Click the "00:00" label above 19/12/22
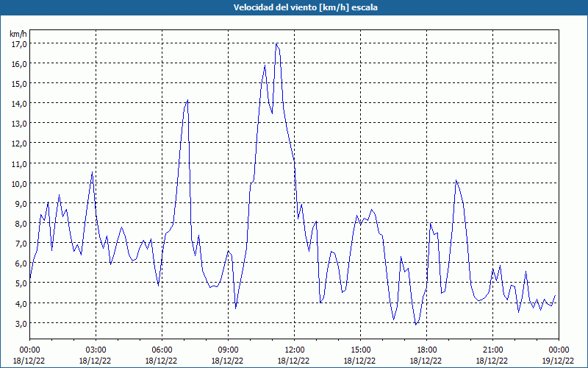 click(x=559, y=350)
